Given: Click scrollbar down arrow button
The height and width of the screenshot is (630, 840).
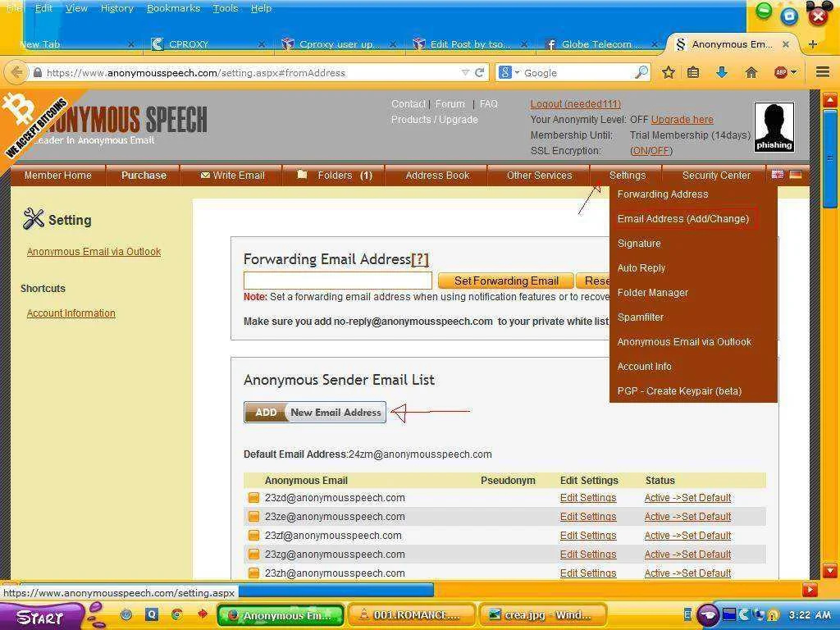Looking at the screenshot, I should pos(829,569).
